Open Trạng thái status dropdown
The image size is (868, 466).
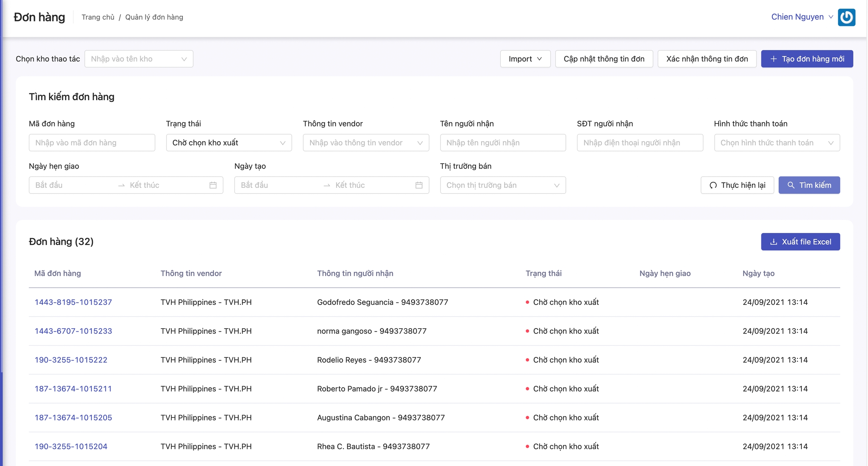[x=229, y=143]
